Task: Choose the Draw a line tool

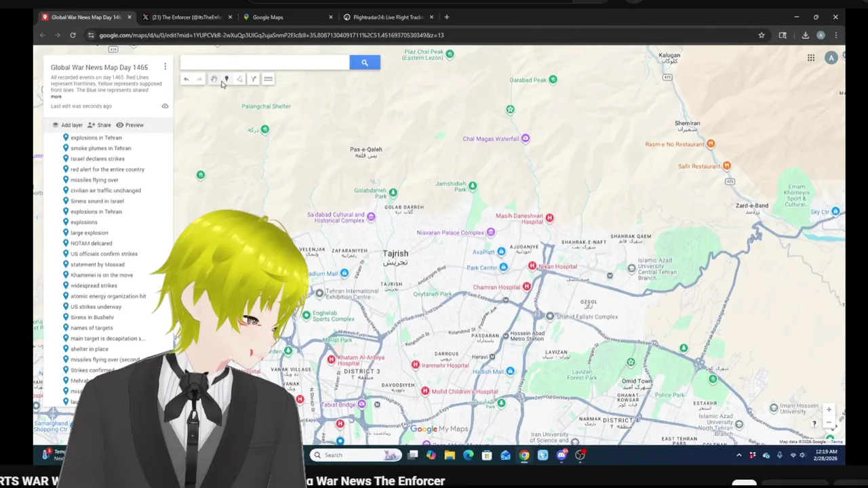Action: [239, 79]
